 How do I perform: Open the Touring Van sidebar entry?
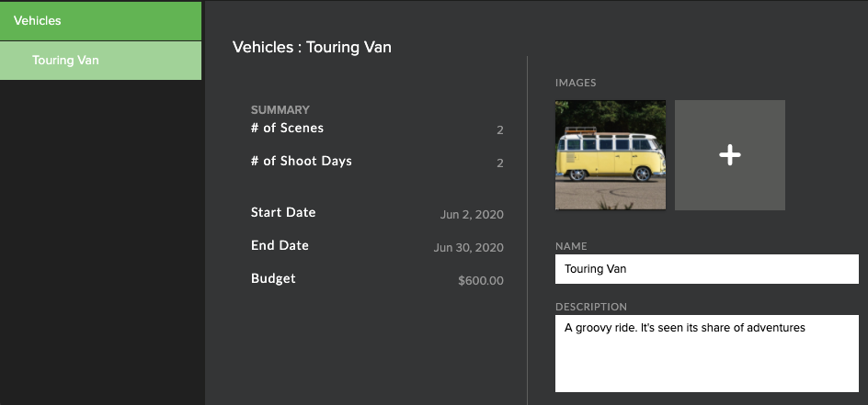click(x=101, y=61)
